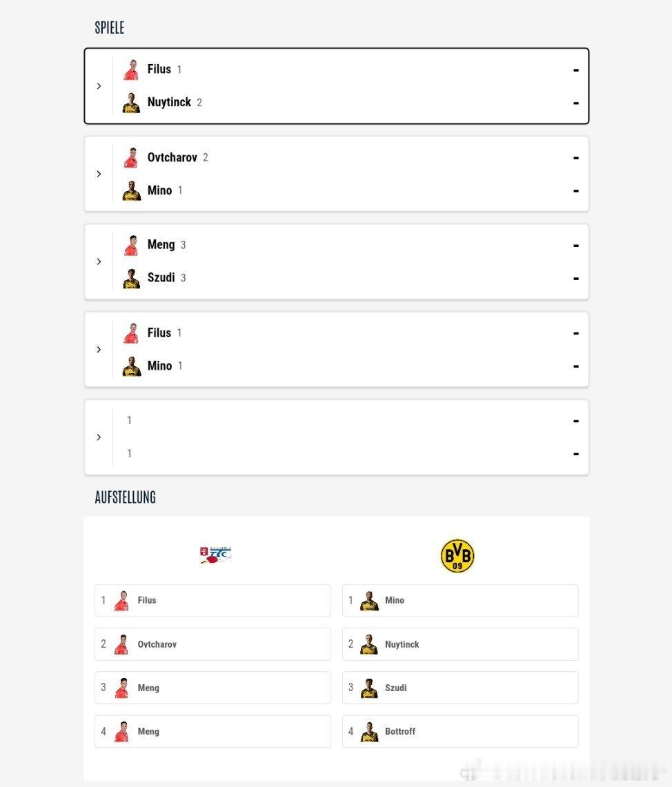Click the TTC team logo

coord(215,555)
